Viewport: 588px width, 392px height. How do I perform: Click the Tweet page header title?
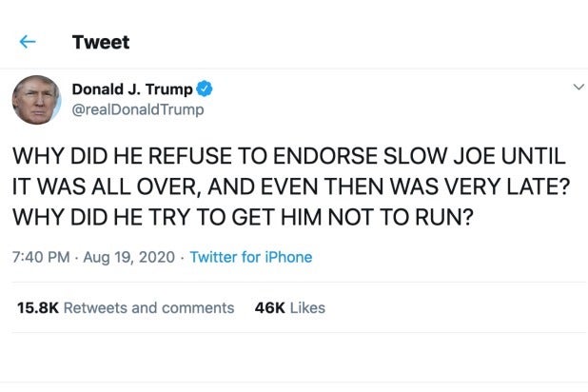coord(101,43)
